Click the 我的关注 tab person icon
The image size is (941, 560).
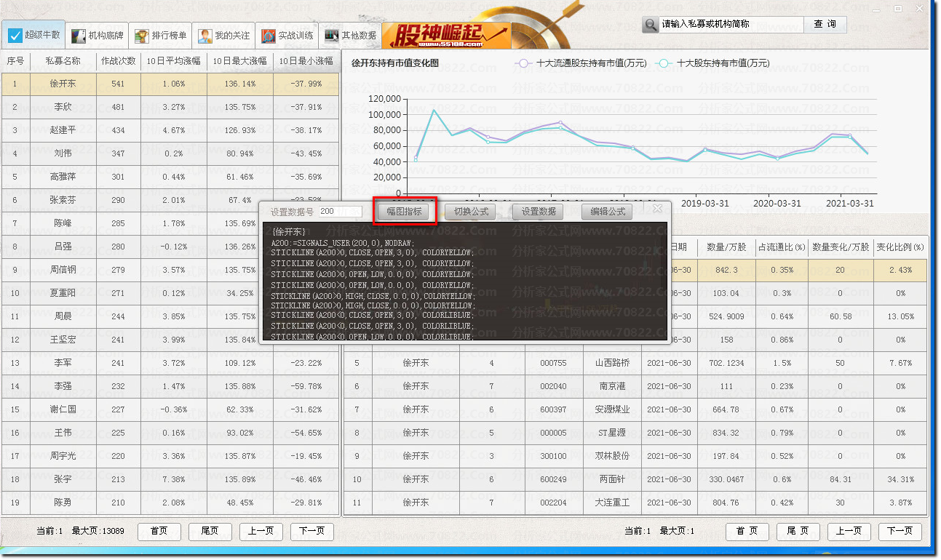(205, 36)
